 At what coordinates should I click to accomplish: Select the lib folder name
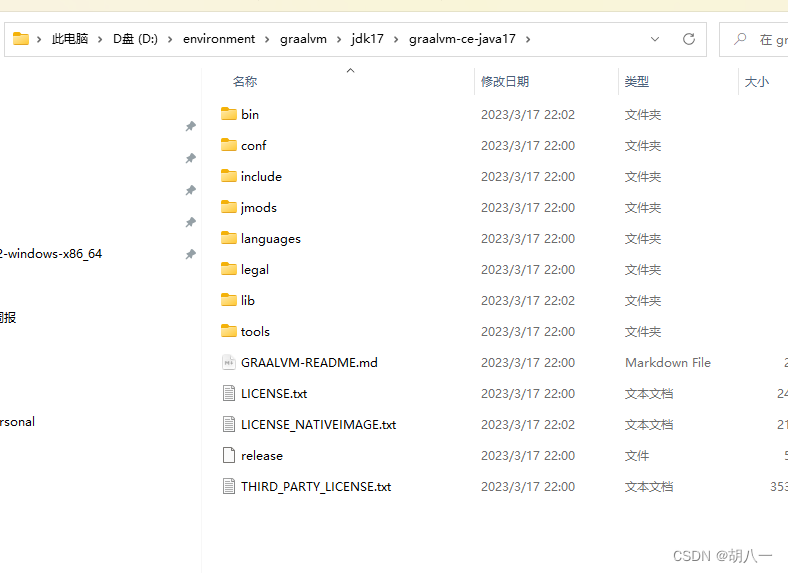click(x=248, y=300)
